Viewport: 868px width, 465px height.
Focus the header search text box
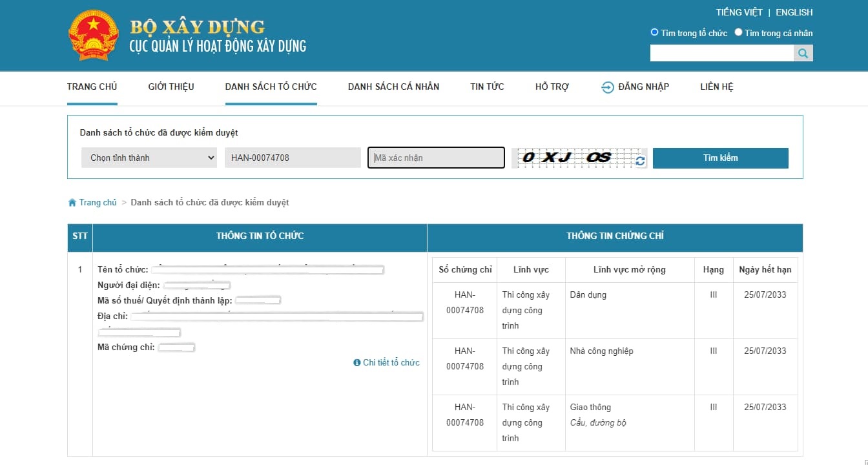[x=722, y=54]
